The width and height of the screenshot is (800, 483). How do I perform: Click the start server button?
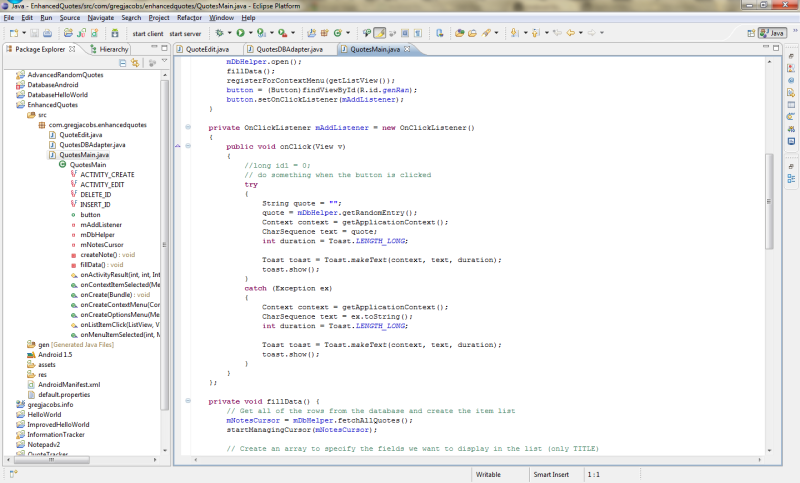pos(185,33)
